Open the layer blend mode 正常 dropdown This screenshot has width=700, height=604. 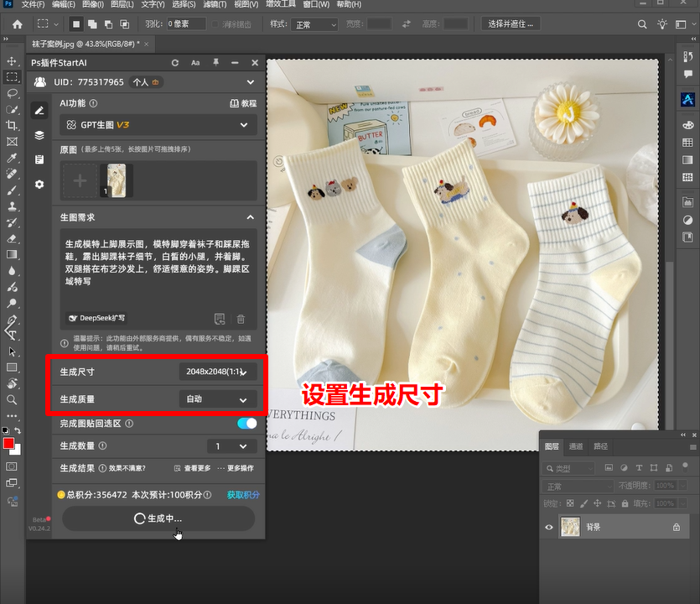(578, 486)
